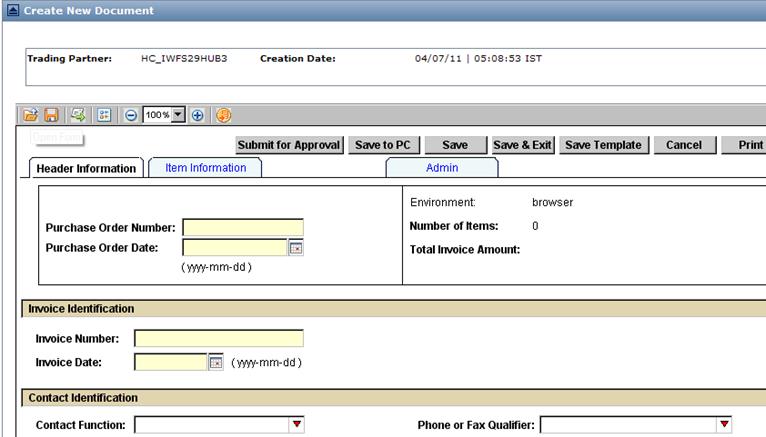Viewport: 766px width, 437px height.
Task: Open the Purchase Order Date calendar picker
Action: click(x=296, y=248)
